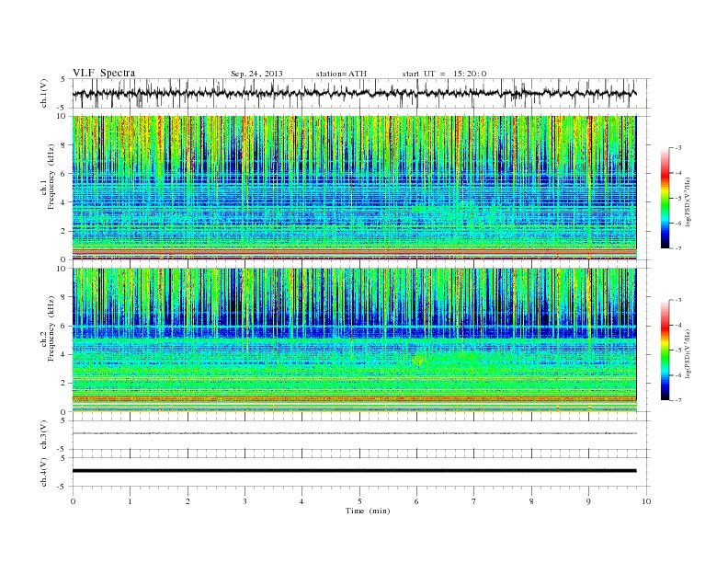Click the ch.1 voltage waveform trace

(354, 93)
